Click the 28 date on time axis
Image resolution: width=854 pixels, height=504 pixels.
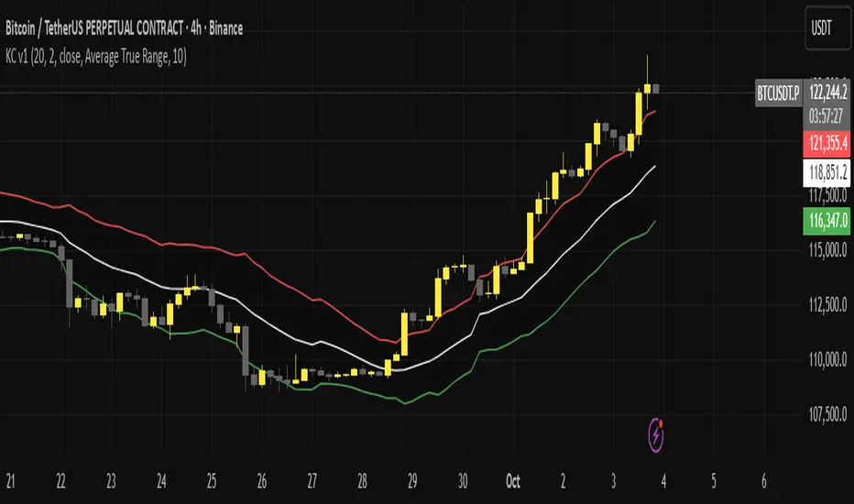pyautogui.click(x=362, y=481)
